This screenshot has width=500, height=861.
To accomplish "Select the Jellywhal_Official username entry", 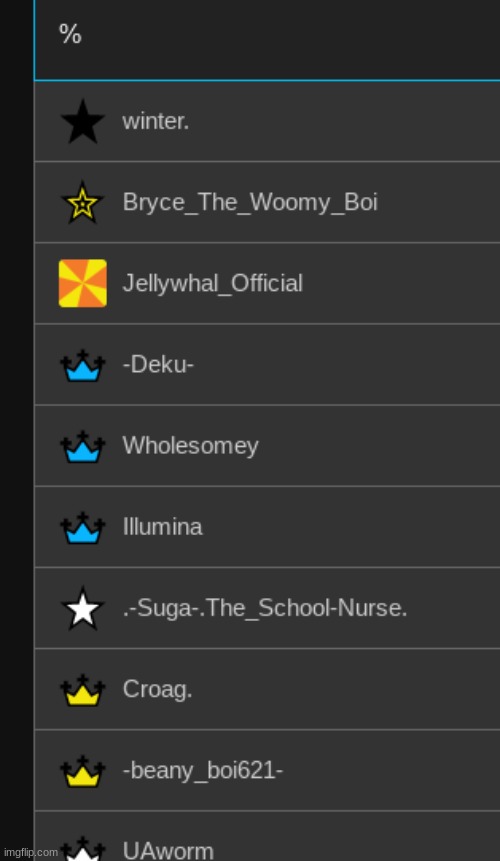I will click(267, 283).
